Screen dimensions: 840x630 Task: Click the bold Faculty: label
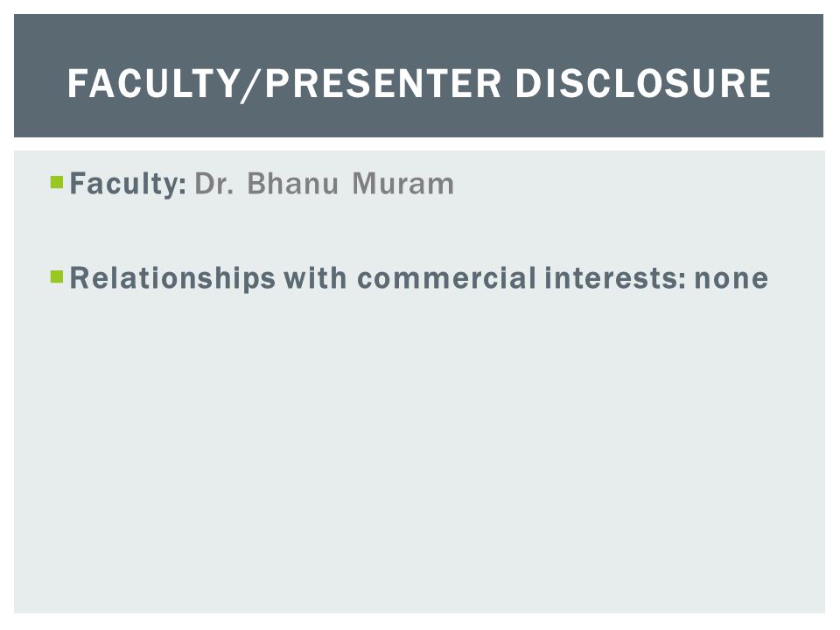pyautogui.click(x=128, y=185)
